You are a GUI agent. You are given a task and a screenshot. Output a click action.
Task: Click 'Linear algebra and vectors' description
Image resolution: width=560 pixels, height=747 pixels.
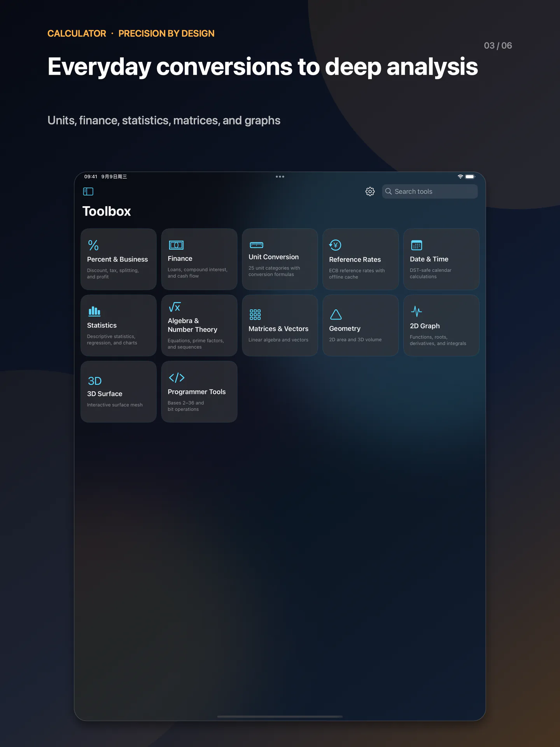pos(278,340)
